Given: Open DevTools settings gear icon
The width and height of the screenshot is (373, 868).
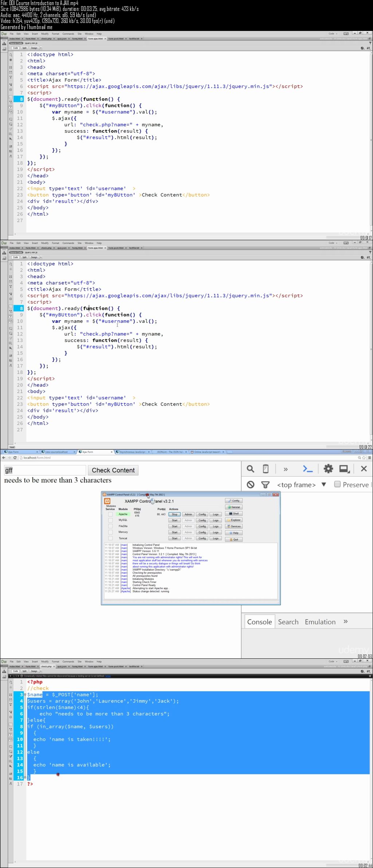Looking at the screenshot, I should point(328,469).
